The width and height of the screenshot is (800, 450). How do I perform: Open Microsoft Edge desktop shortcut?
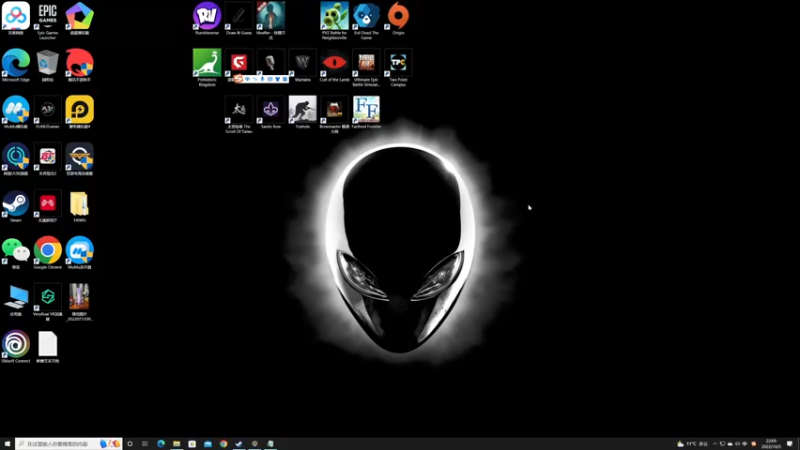point(16,65)
